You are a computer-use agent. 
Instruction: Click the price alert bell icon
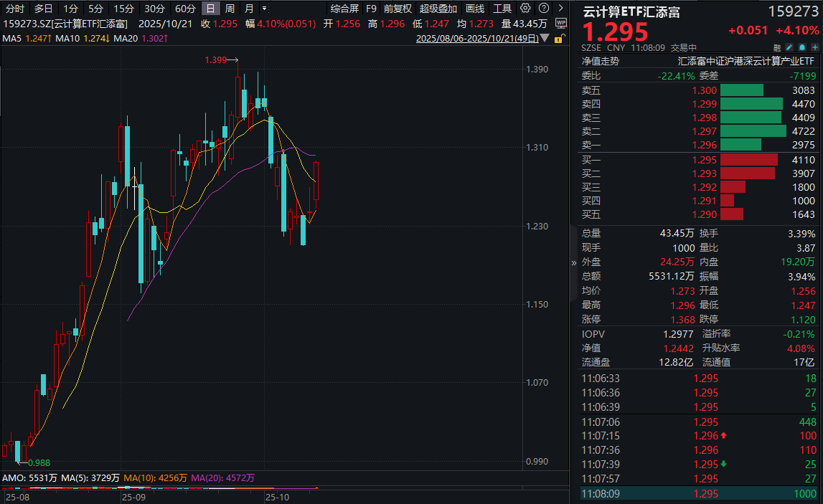802,47
